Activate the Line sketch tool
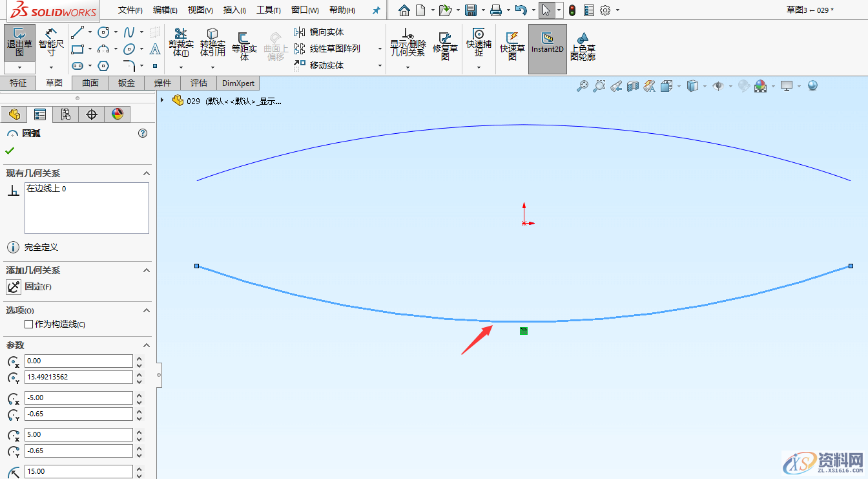The width and height of the screenshot is (868, 479). (x=76, y=32)
